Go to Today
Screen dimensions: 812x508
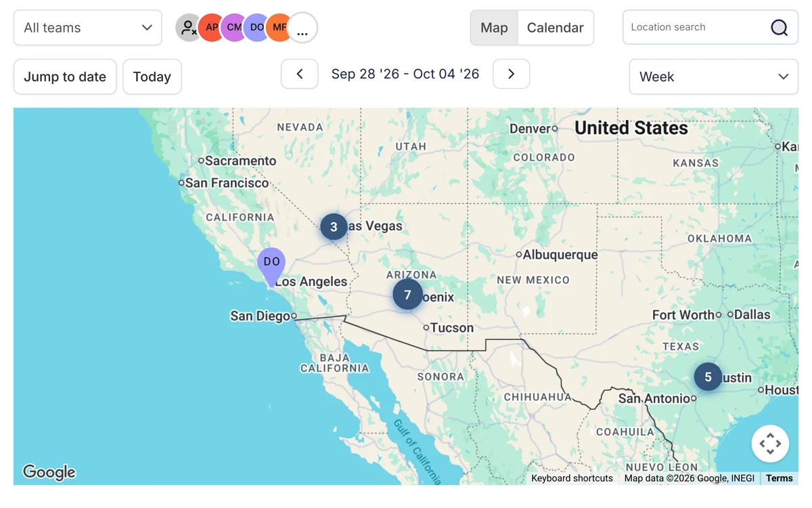pos(152,77)
